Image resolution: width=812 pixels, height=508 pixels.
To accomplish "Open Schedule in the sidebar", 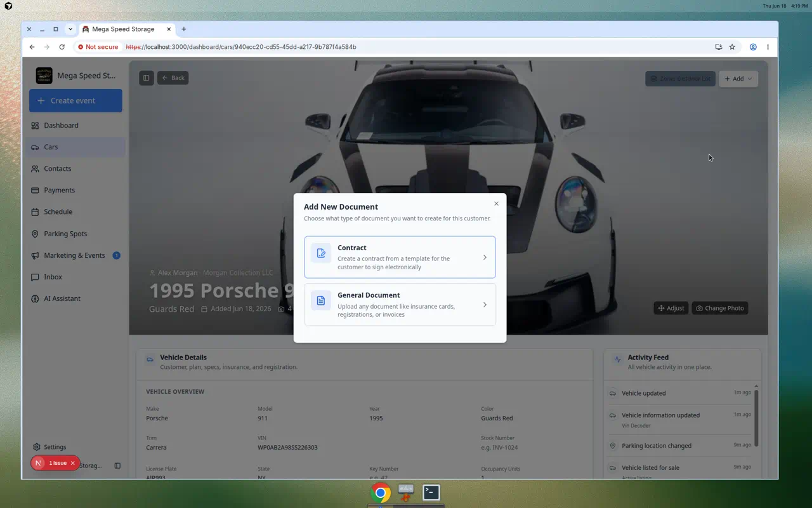I will coord(75,211).
